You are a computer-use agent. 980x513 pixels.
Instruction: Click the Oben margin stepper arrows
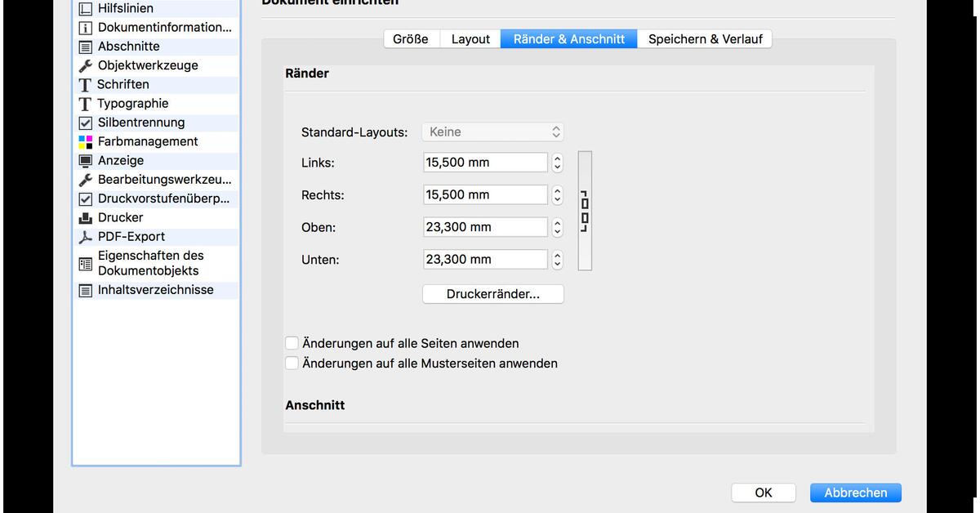click(x=557, y=226)
